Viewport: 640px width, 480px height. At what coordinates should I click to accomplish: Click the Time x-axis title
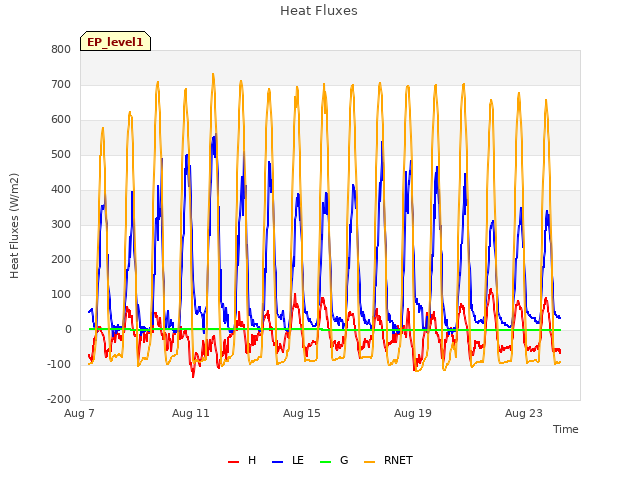click(566, 429)
